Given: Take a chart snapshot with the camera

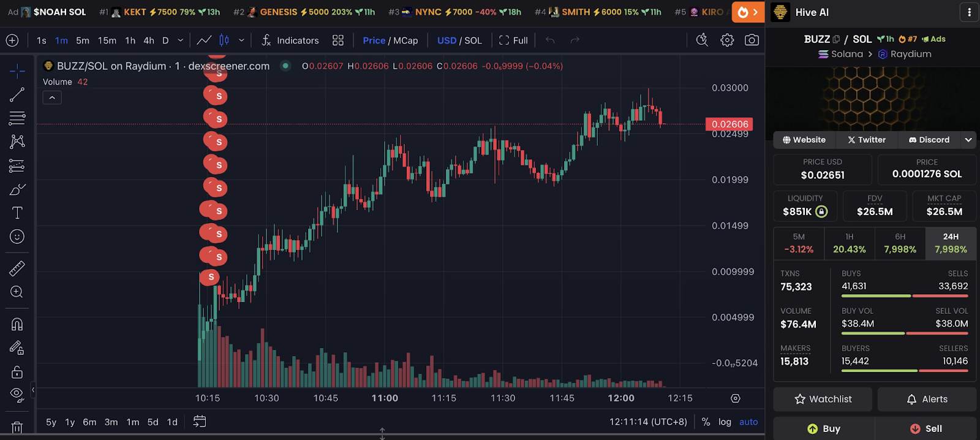Looking at the screenshot, I should [x=752, y=40].
